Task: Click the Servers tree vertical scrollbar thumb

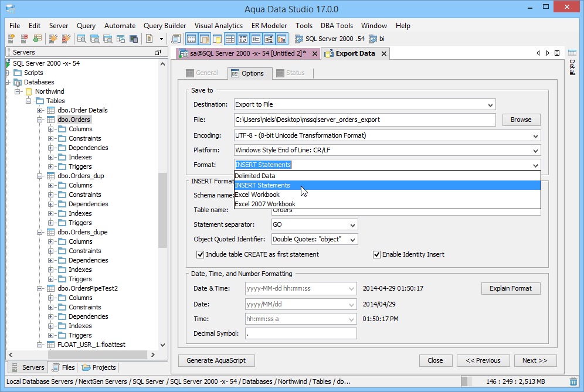Action: (x=162, y=210)
